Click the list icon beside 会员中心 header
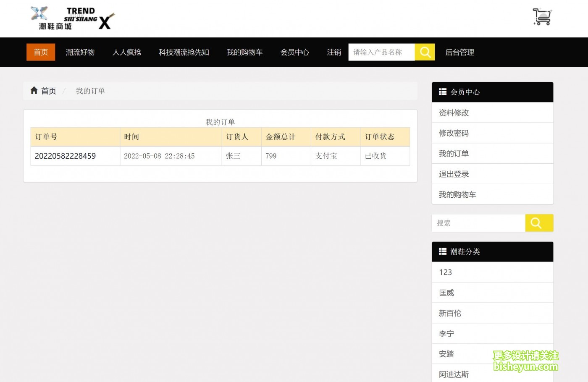The width and height of the screenshot is (588, 382). click(443, 92)
